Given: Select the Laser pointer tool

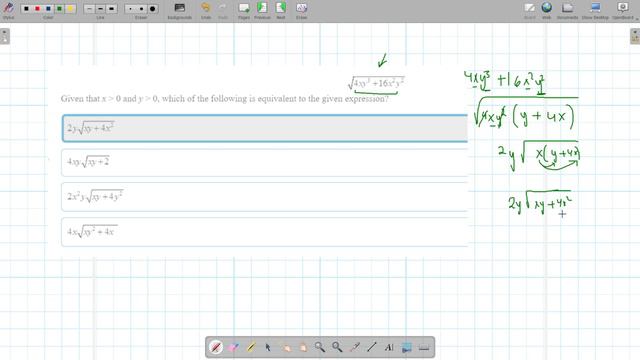Looking at the screenshot, I should pos(354,347).
